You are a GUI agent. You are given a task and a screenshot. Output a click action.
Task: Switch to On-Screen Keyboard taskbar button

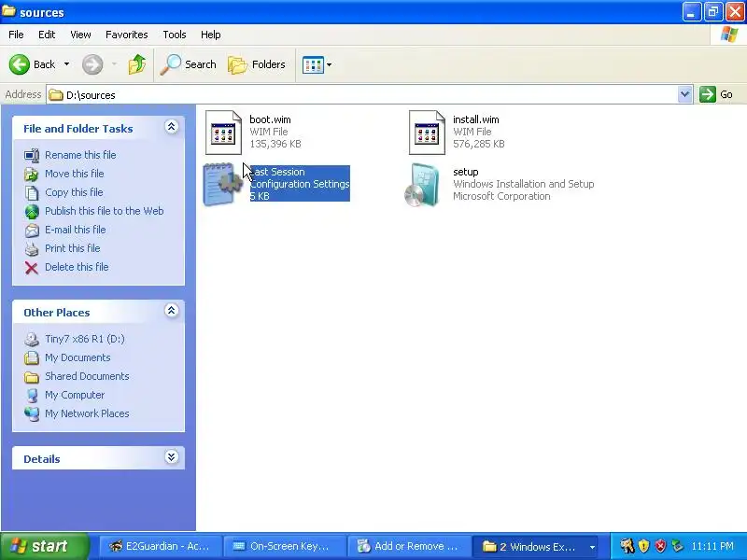click(x=285, y=546)
